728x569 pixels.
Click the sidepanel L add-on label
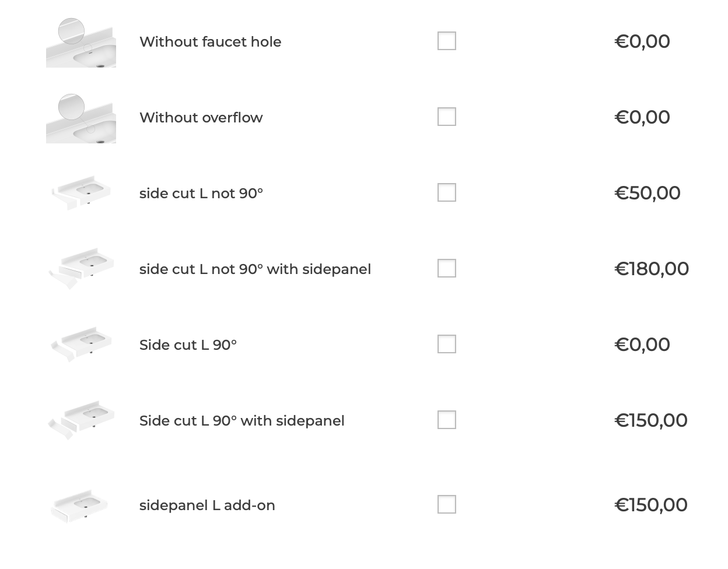(207, 505)
